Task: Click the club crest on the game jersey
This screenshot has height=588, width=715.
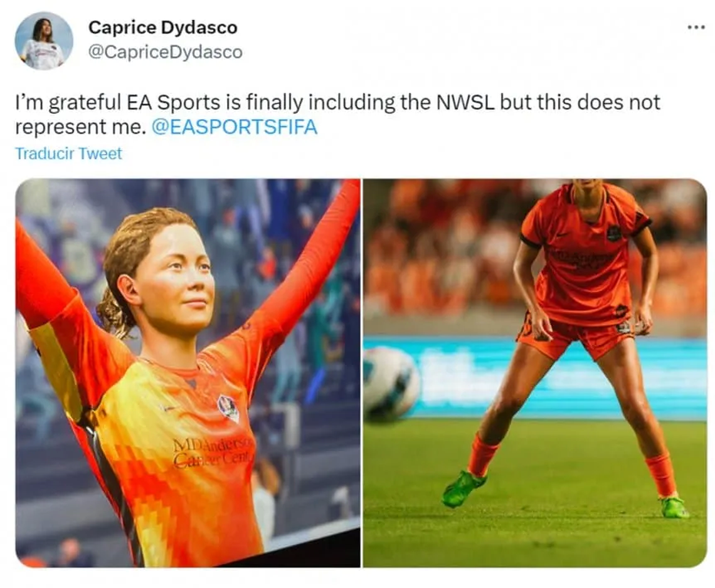Action: click(x=228, y=408)
